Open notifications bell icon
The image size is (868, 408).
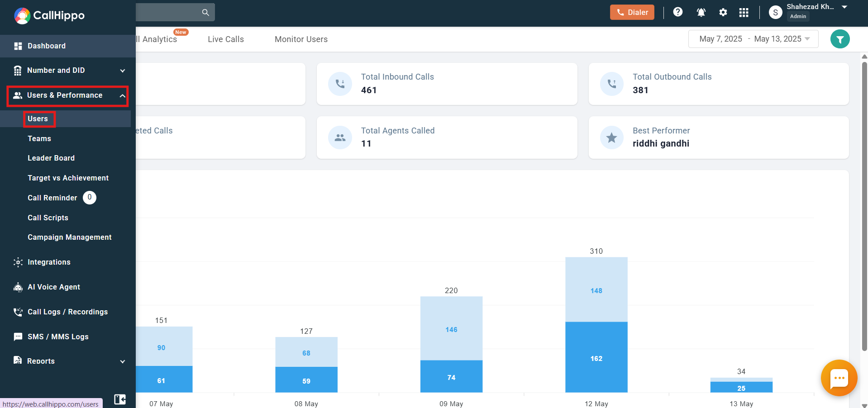pos(701,12)
